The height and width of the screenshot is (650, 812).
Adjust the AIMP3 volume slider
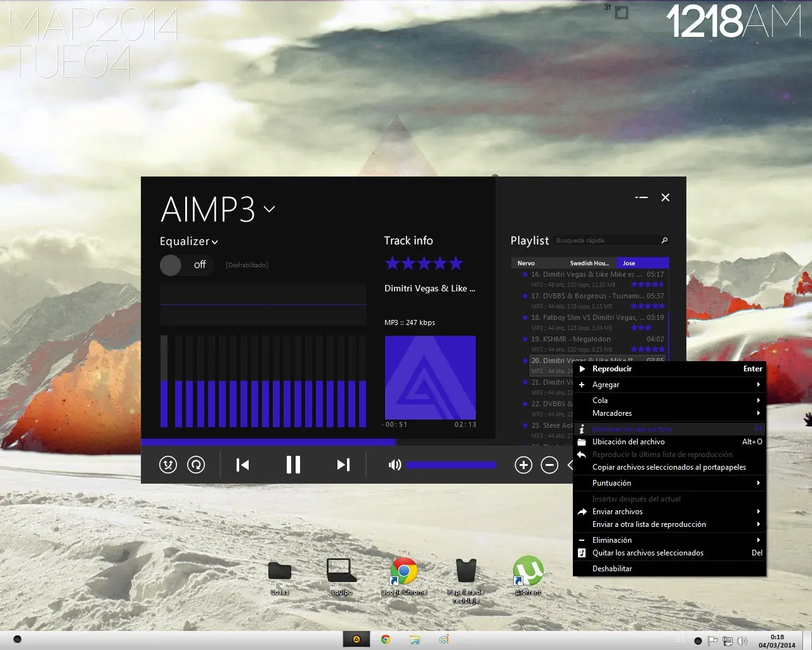coord(451,465)
